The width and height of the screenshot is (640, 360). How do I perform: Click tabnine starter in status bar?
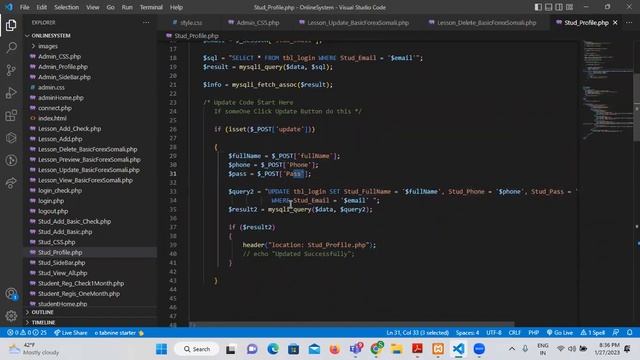click(119, 333)
